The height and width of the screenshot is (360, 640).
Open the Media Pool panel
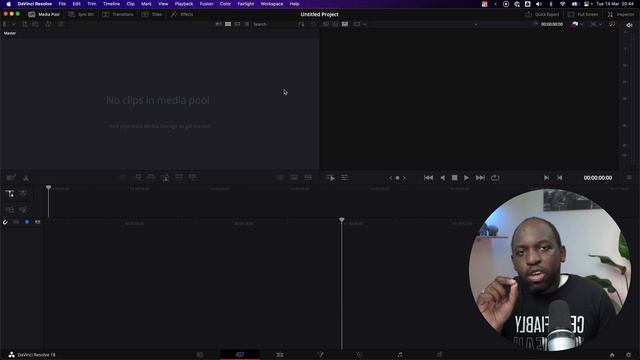pyautogui.click(x=44, y=14)
